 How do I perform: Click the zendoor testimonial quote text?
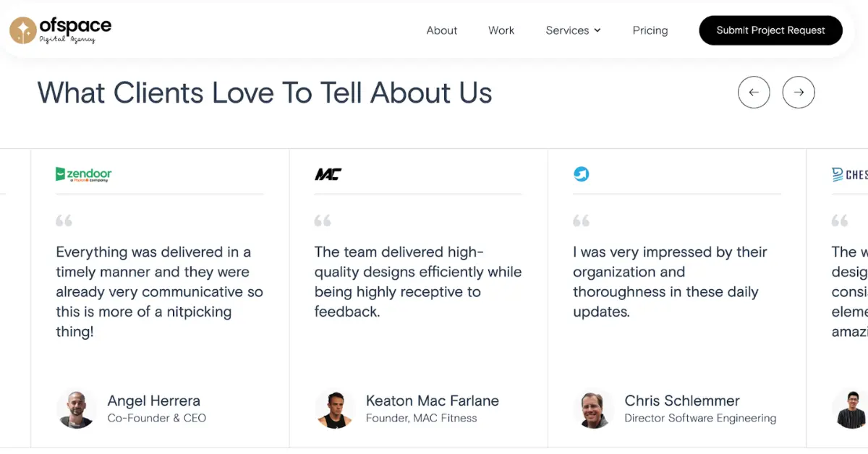coord(159,292)
